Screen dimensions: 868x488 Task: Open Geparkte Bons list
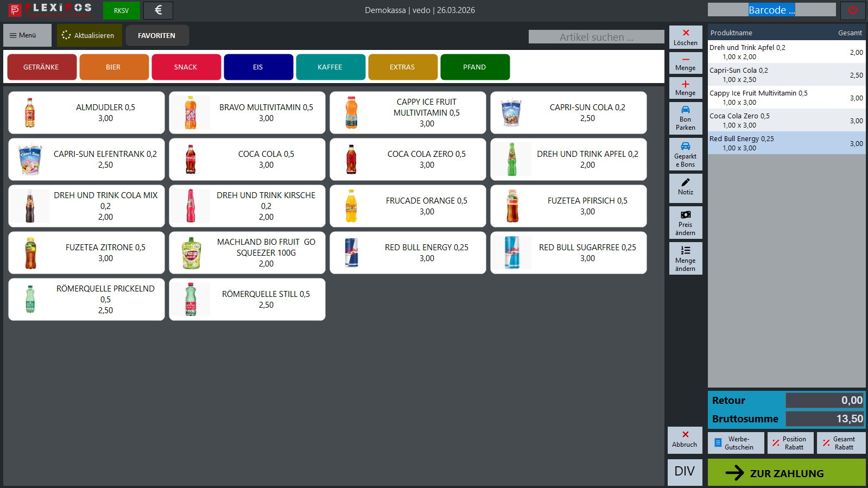point(685,154)
